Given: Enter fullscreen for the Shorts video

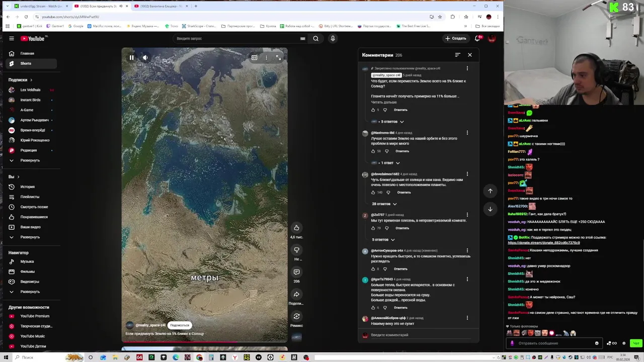Looking at the screenshot, I should [x=278, y=58].
